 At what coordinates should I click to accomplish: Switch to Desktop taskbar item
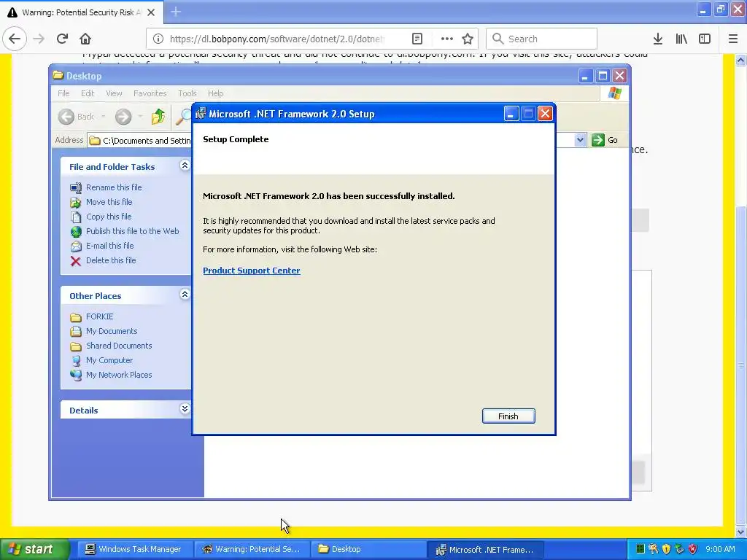click(x=367, y=549)
